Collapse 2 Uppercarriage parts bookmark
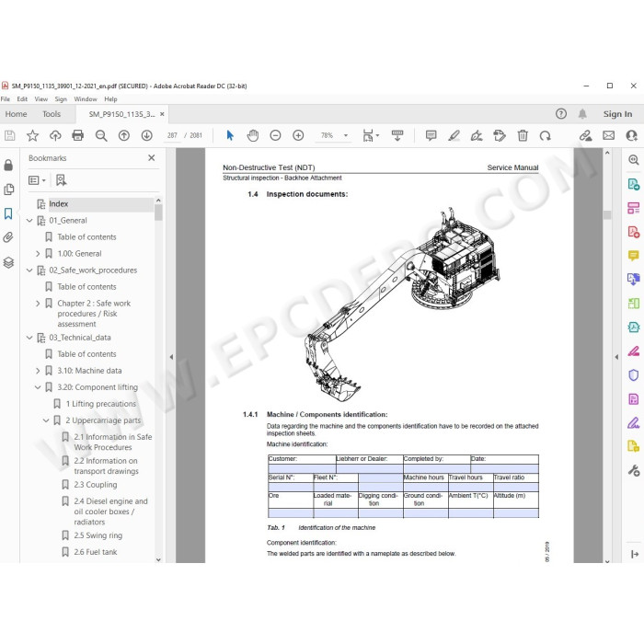 click(46, 420)
